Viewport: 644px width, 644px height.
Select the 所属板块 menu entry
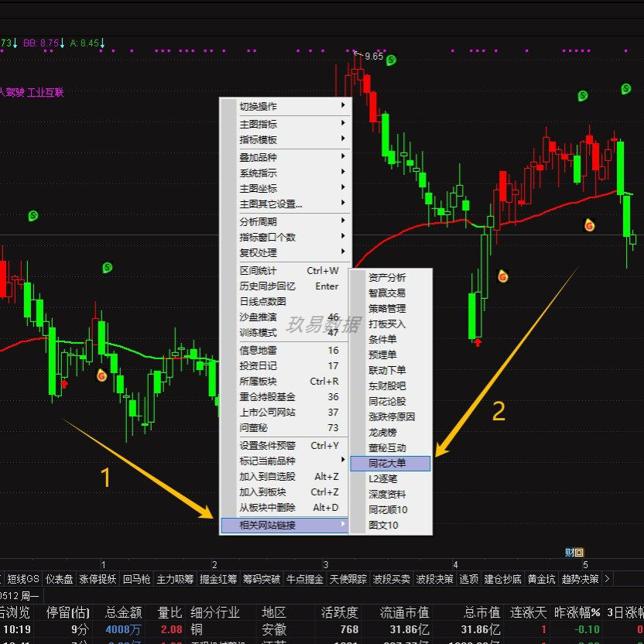coord(285,382)
